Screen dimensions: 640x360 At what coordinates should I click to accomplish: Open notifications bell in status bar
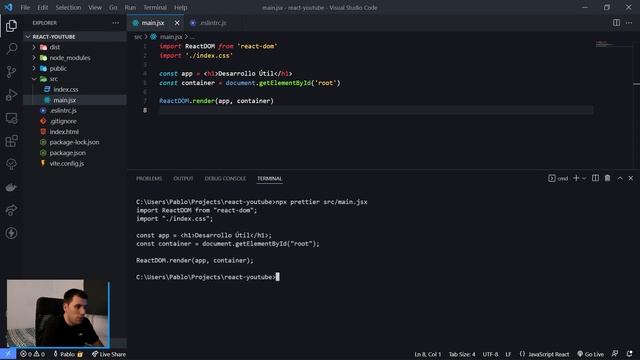point(629,354)
